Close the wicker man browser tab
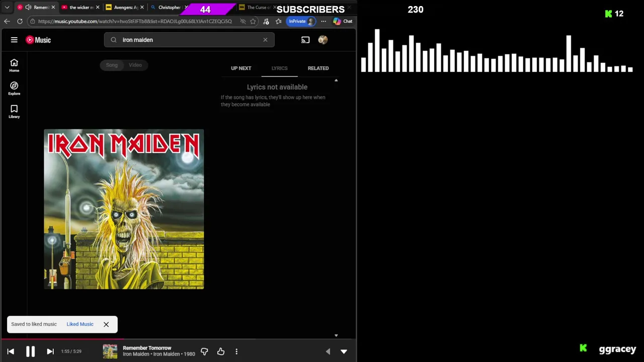Screen dimensions: 644x362 (98, 8)
